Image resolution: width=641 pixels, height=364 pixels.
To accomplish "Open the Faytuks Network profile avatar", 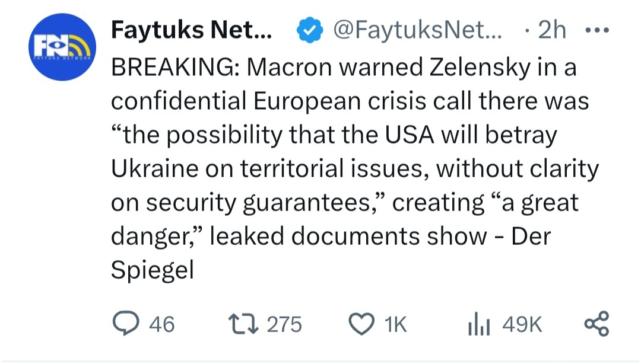I will tap(62, 47).
